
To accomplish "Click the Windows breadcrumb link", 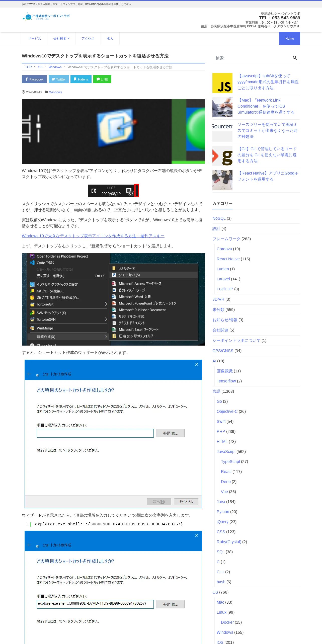I will click(55, 67).
